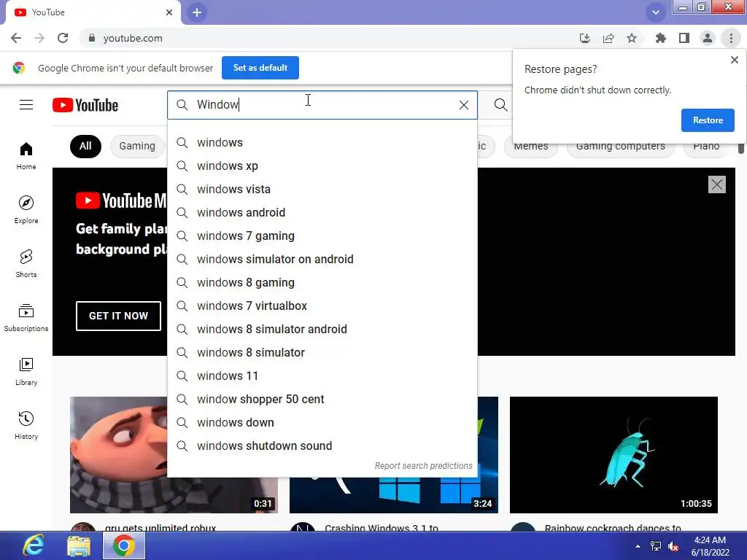This screenshot has width=747, height=560.
Task: Choose suggestion 'windows 7 virtualbox'
Action: (x=322, y=306)
